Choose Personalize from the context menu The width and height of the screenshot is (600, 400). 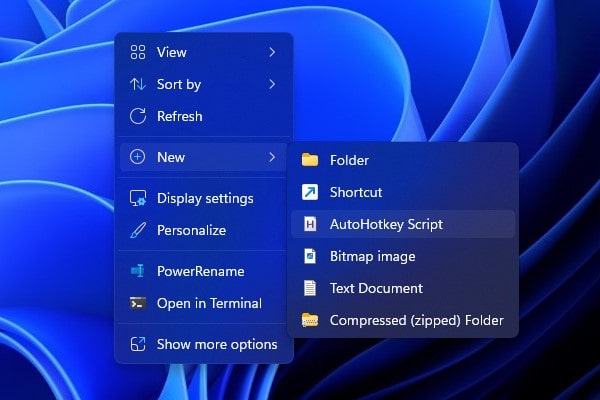204,230
